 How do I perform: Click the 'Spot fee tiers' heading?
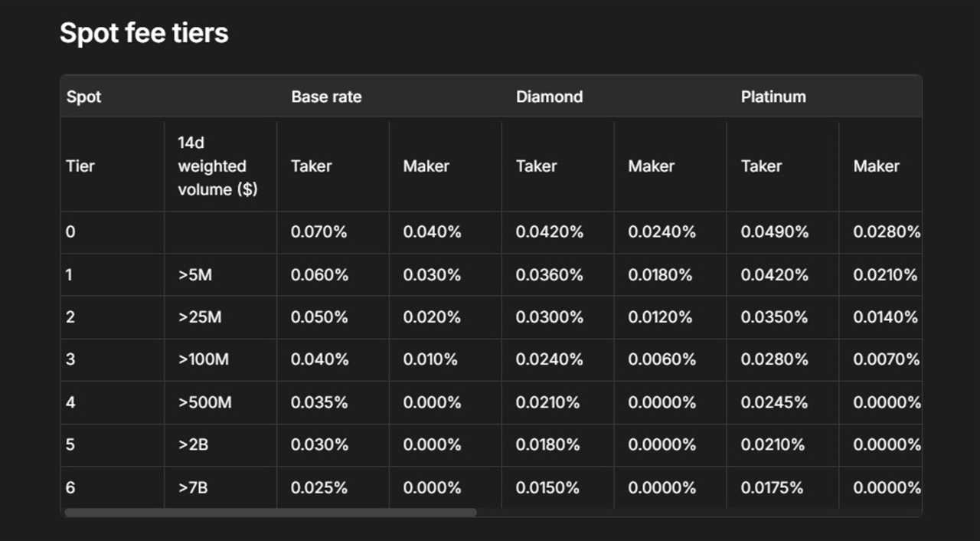144,34
